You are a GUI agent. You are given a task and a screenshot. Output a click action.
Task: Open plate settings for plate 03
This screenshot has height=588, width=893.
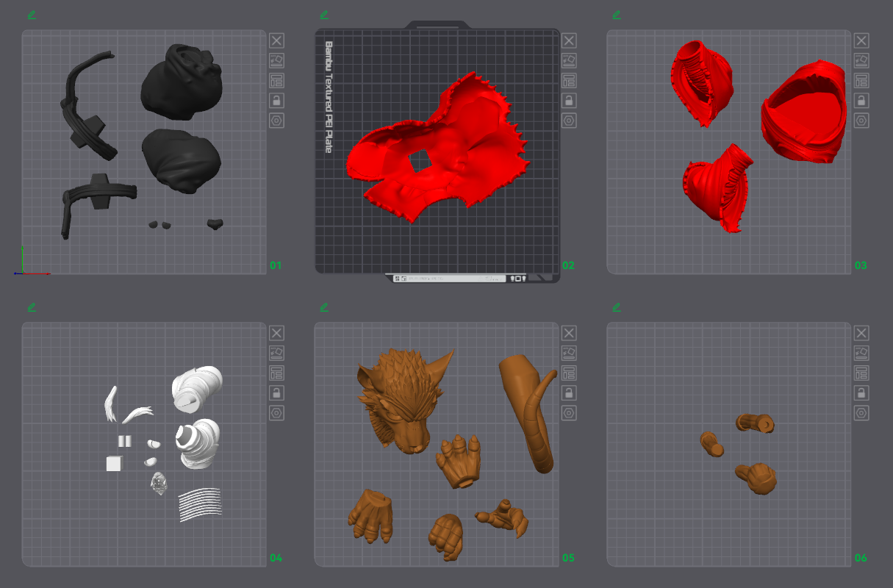(861, 120)
